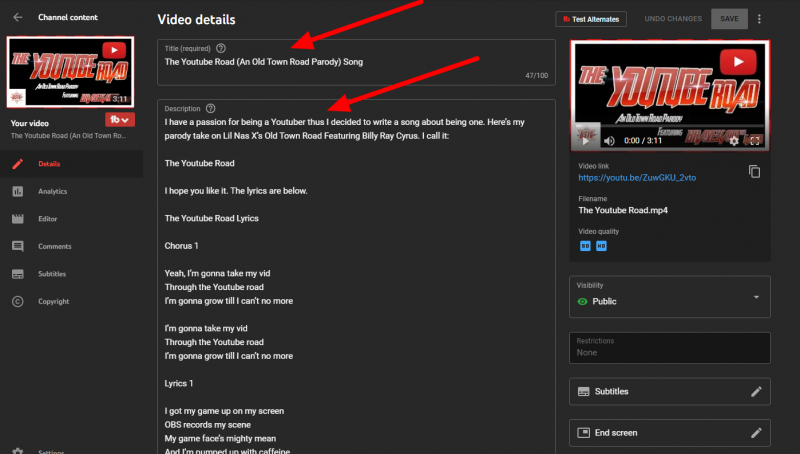The width and height of the screenshot is (800, 454).
Task: Copy the video link with copy icon
Action: pyautogui.click(x=755, y=172)
